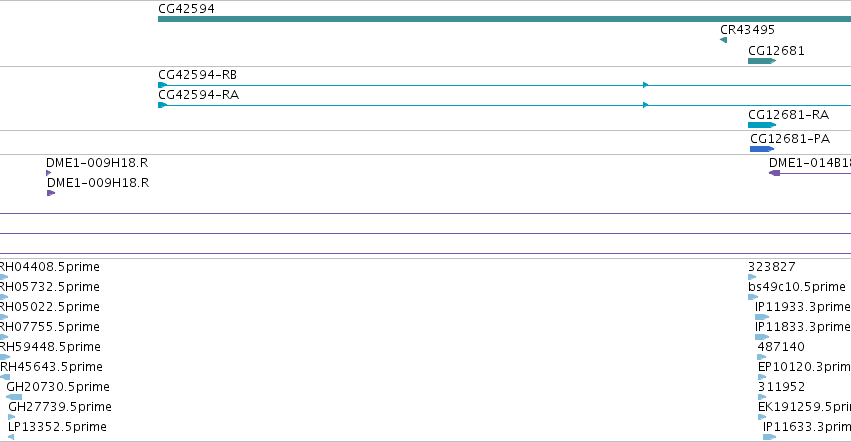Select the glyph under bs49c10.5prime
Screen dimensions: 851x442
point(753,297)
